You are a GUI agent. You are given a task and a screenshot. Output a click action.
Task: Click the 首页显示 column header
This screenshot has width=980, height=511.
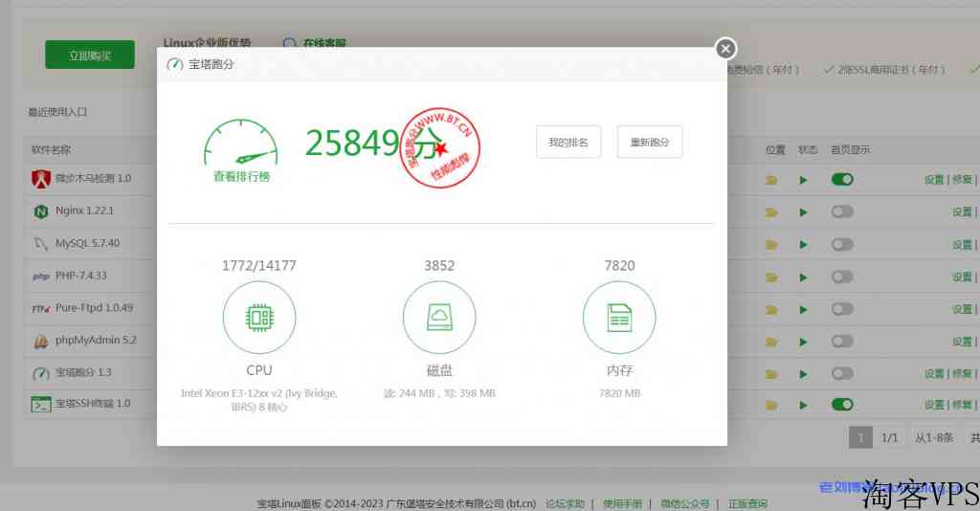[850, 150]
